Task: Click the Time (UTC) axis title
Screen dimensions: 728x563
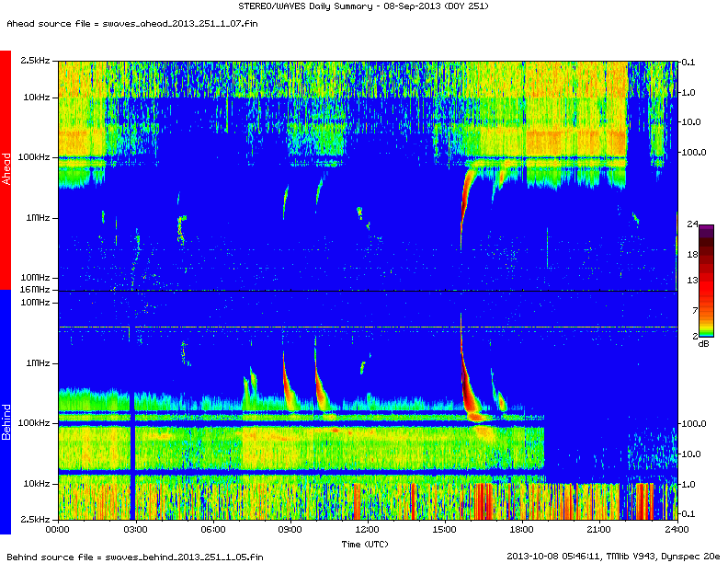Action: [x=367, y=544]
